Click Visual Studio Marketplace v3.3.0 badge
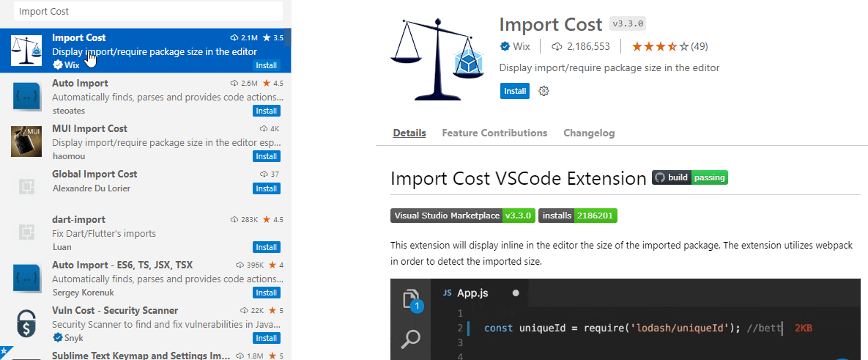This screenshot has width=868, height=360. (x=463, y=216)
